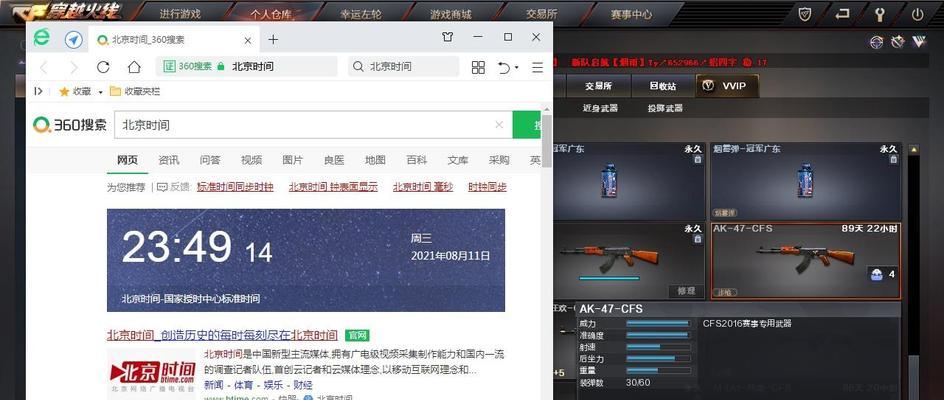Open the browser hamburger menu

538,67
